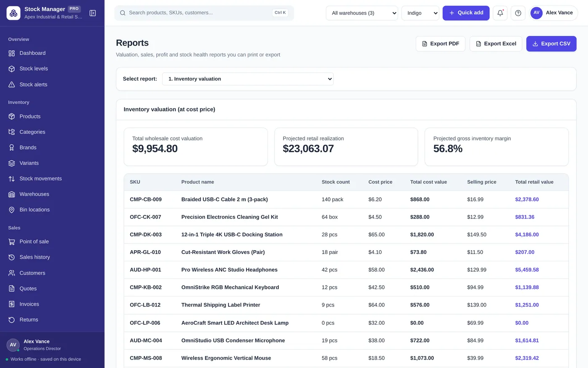
Task: Click the Total wholesale cost valuation card
Action: (196, 147)
